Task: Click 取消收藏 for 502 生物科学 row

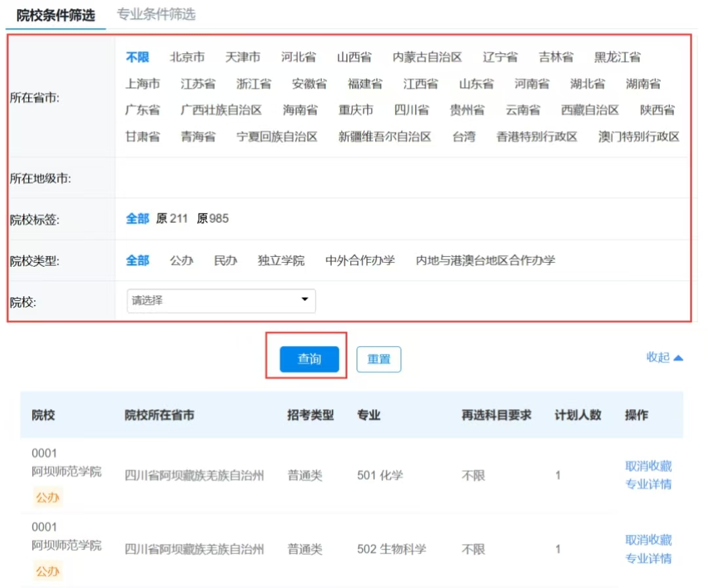Action: tap(648, 540)
